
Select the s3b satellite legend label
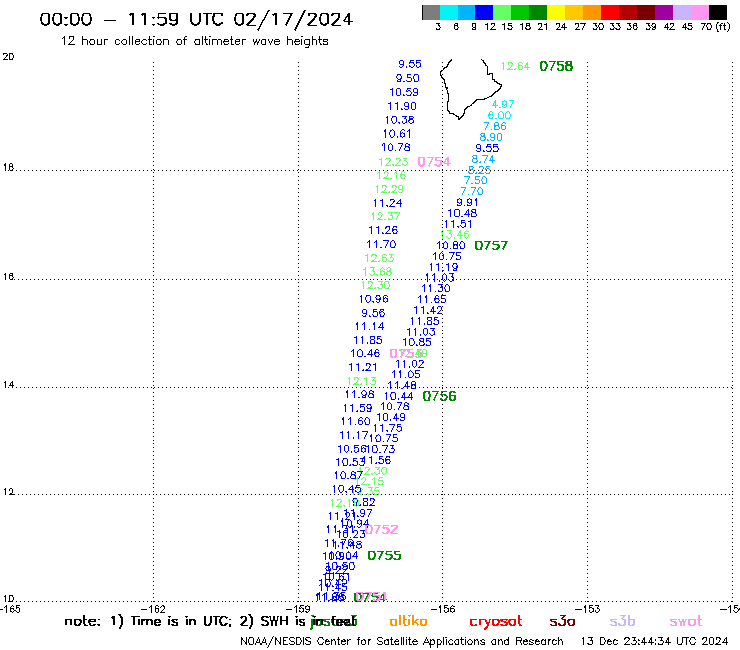click(x=622, y=622)
